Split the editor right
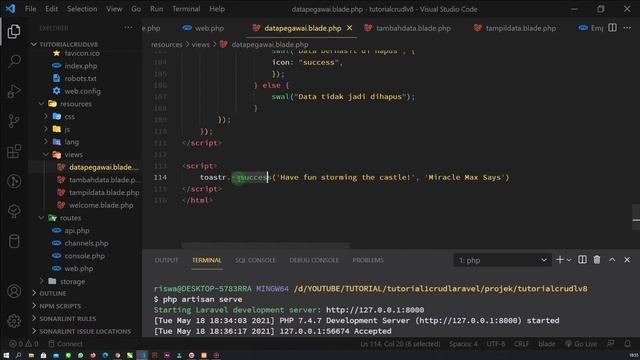This screenshot has width=640, height=360. [612, 28]
